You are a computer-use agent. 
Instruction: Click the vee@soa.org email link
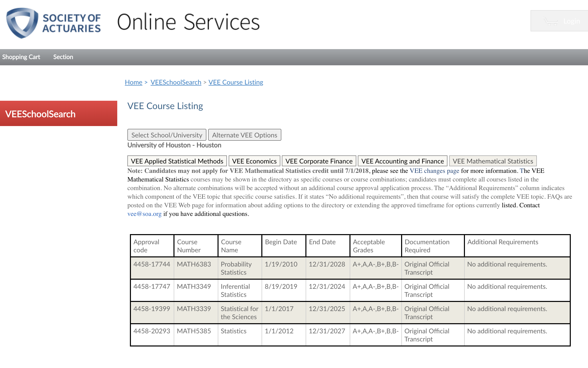click(x=144, y=214)
